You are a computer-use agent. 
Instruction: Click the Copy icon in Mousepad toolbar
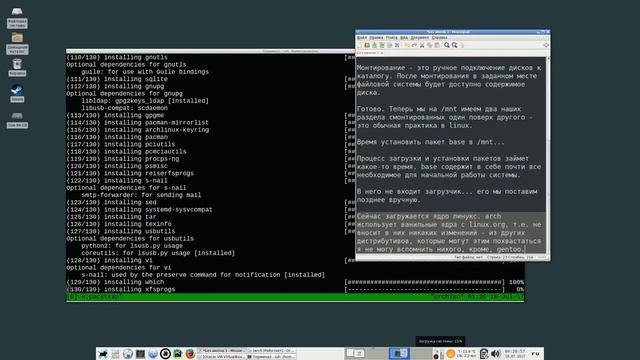[x=430, y=45]
